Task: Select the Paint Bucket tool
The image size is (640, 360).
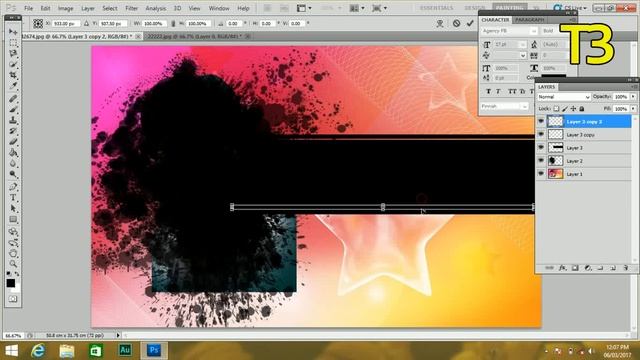Action: [13, 153]
